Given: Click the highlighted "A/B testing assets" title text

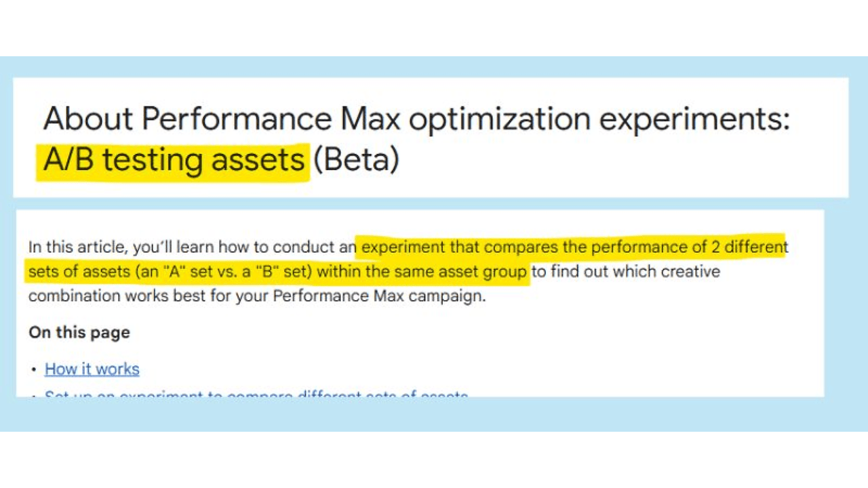Looking at the screenshot, I should click(174, 161).
